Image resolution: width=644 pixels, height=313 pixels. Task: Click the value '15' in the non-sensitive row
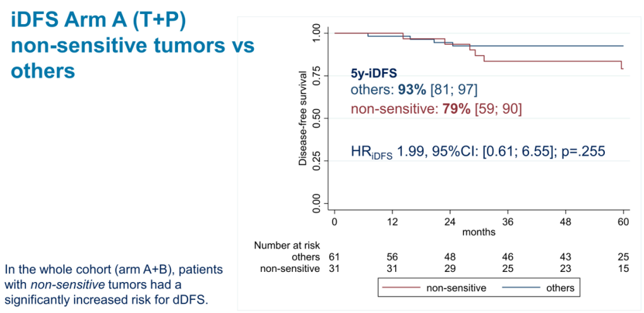(x=624, y=269)
